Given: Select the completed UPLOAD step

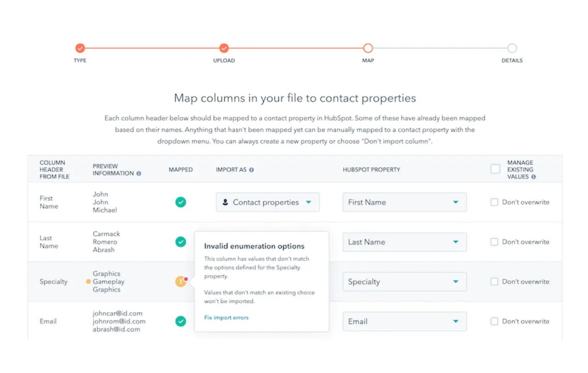Looking at the screenshot, I should pyautogui.click(x=224, y=48).
